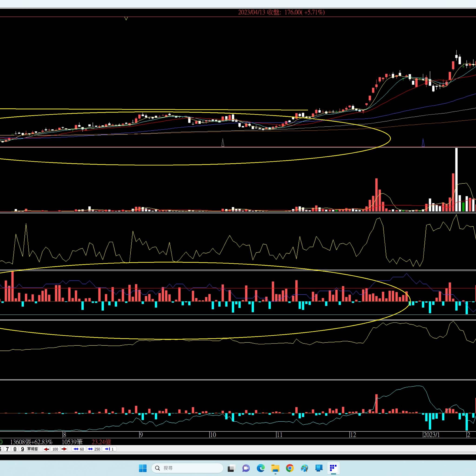Image resolution: width=476 pixels, height=476 pixels.
Task: Click the red left arrow scroll button
Action: point(46,449)
